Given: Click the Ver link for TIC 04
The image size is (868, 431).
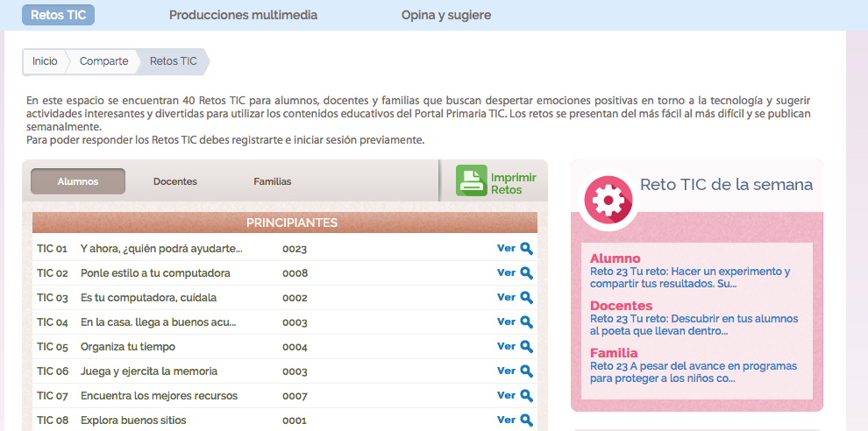Looking at the screenshot, I should pos(506,321).
